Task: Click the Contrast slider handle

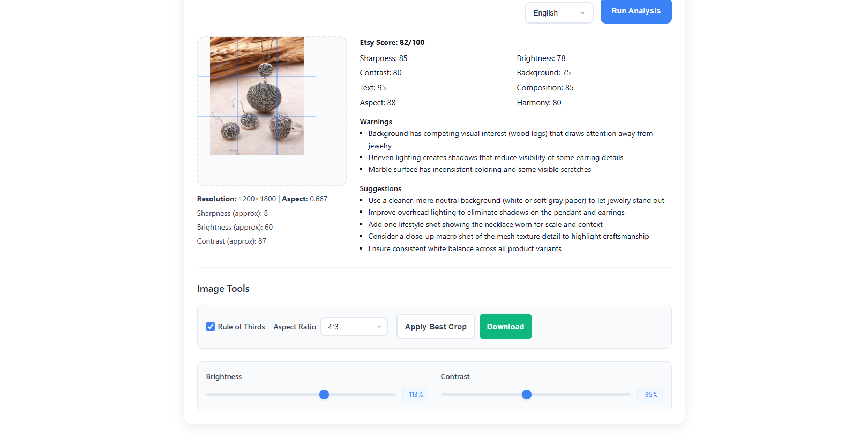Action: point(527,395)
